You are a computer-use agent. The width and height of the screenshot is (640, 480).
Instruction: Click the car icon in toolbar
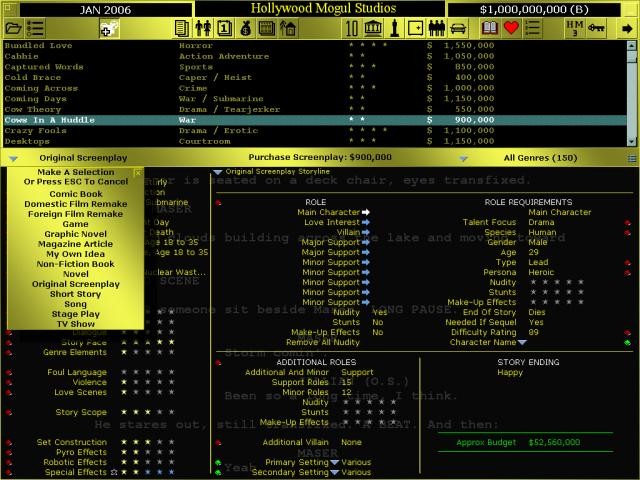pyautogui.click(x=459, y=28)
